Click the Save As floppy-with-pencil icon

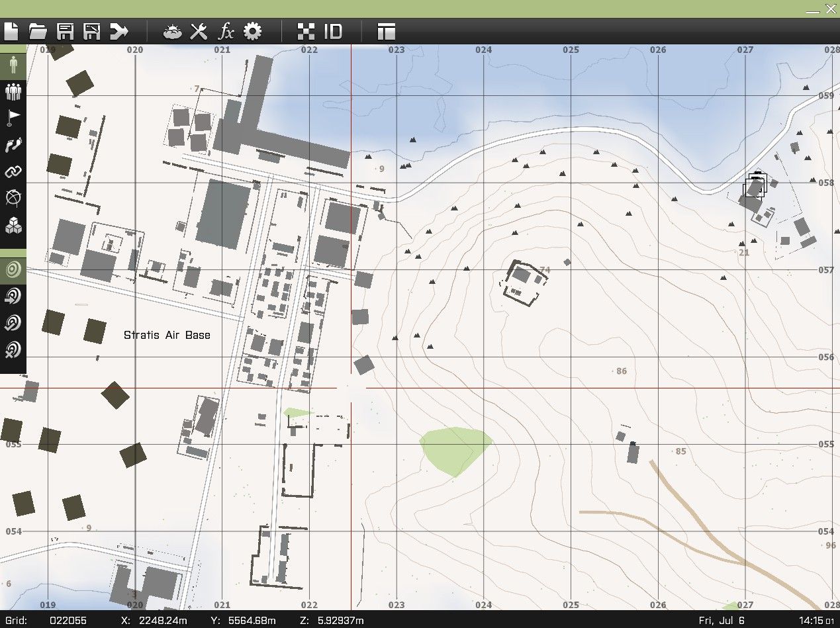[91, 31]
